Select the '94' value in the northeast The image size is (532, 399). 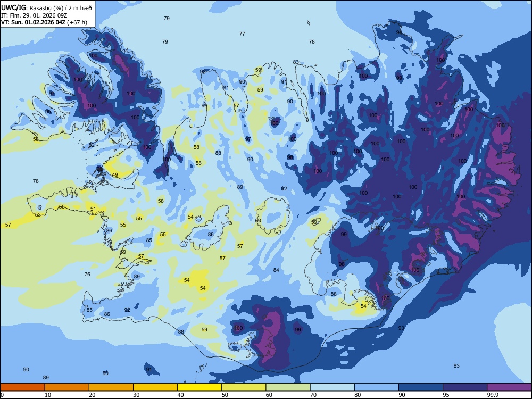399,32
